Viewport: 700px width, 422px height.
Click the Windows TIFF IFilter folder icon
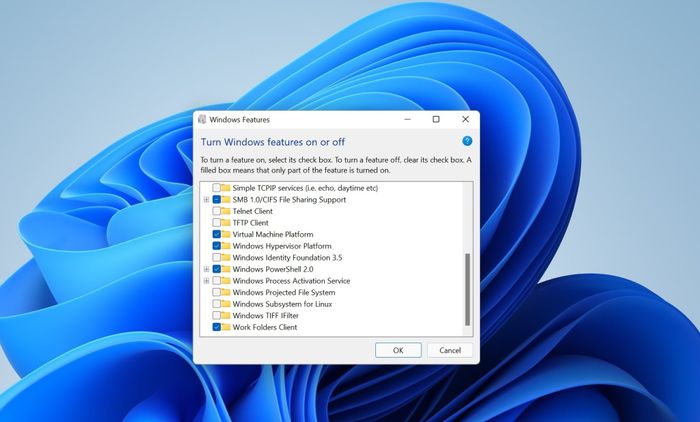click(226, 315)
